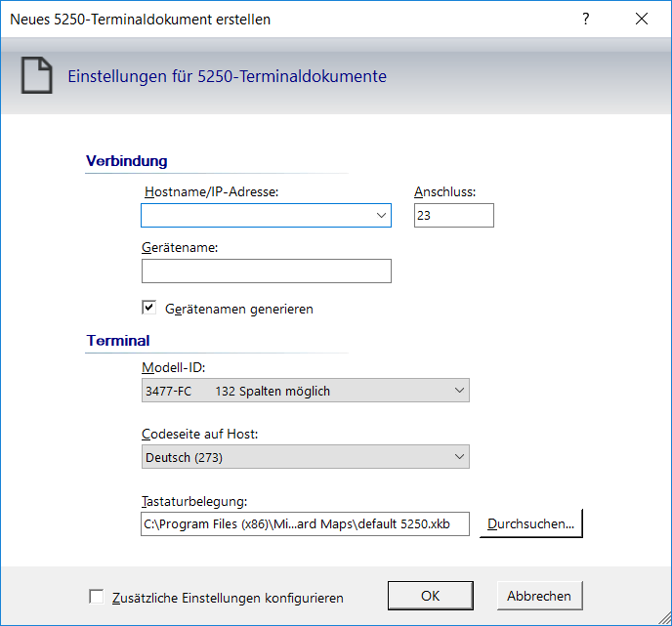Open the Modell-ID dropdown
Image resolution: width=672 pixels, height=626 pixels.
point(305,392)
